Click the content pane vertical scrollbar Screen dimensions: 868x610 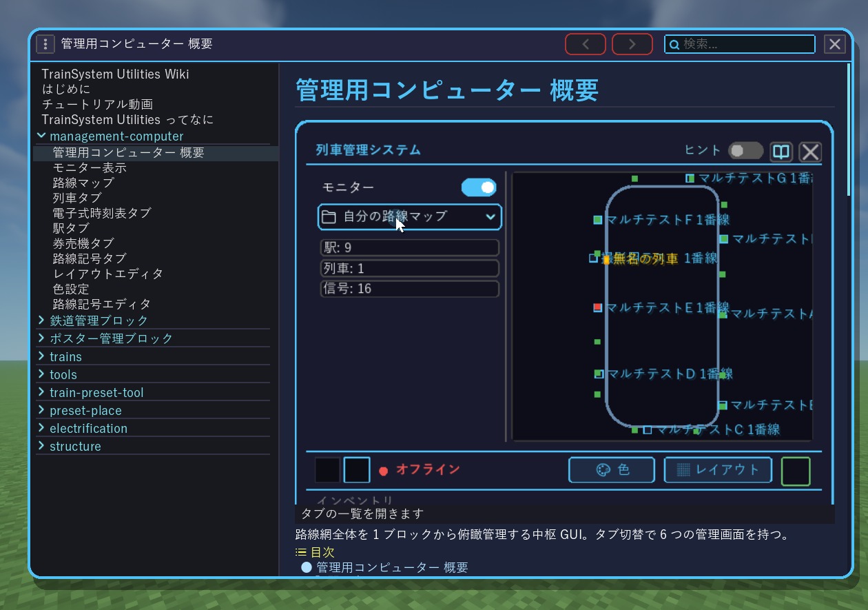coord(850,131)
